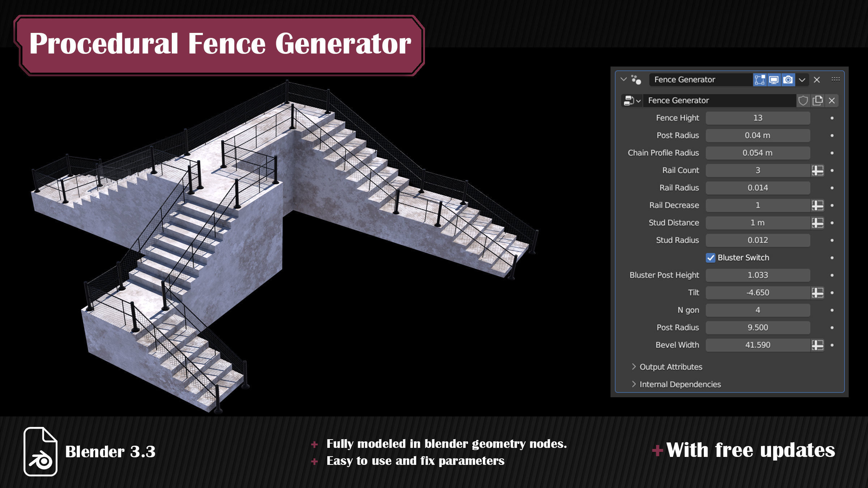Unlink the Fence Generator node group
The width and height of the screenshot is (868, 488).
click(831, 100)
